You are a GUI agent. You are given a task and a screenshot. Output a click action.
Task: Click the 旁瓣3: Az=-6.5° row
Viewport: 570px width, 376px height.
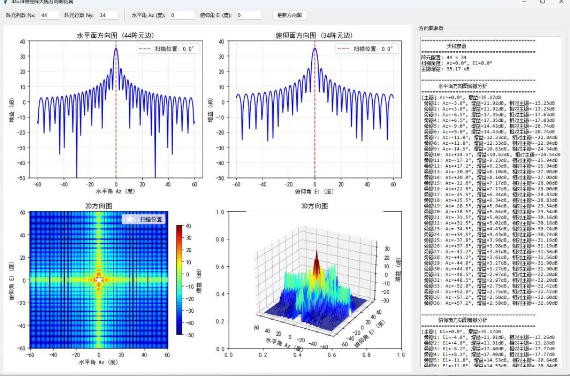click(489, 115)
